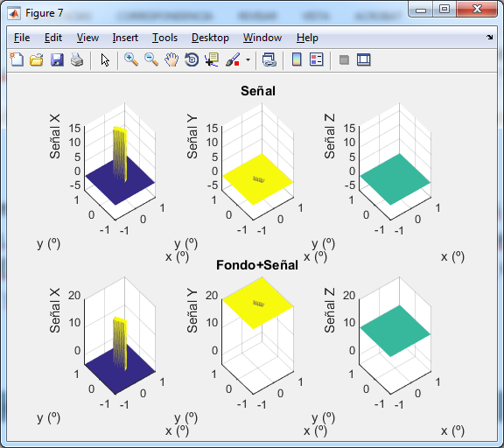
Task: Click the Link Plot icon
Action: (x=269, y=59)
